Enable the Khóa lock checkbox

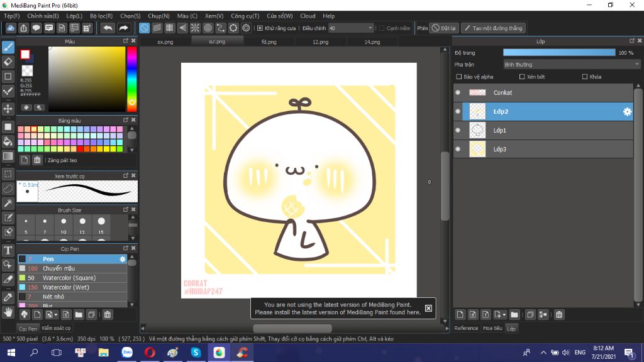585,77
